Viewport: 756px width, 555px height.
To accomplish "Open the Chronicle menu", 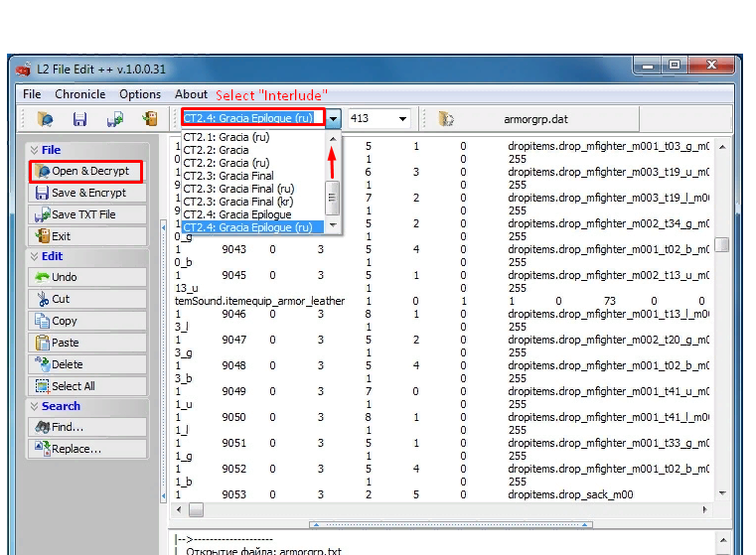I will point(80,94).
